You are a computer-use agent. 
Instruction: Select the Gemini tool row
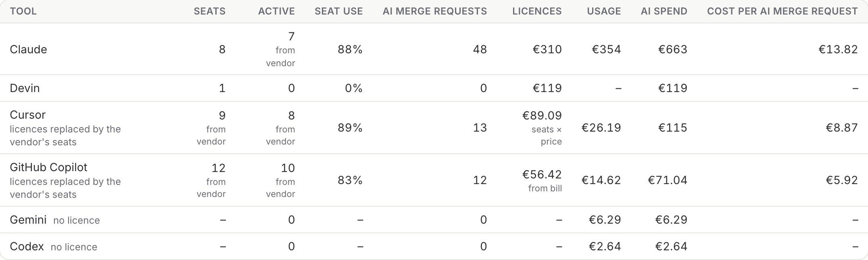click(434, 220)
